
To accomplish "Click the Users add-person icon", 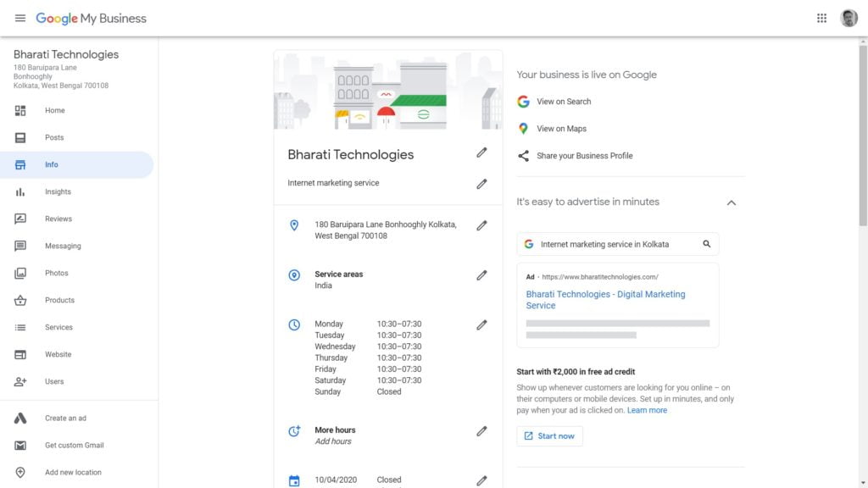I will coord(20,382).
